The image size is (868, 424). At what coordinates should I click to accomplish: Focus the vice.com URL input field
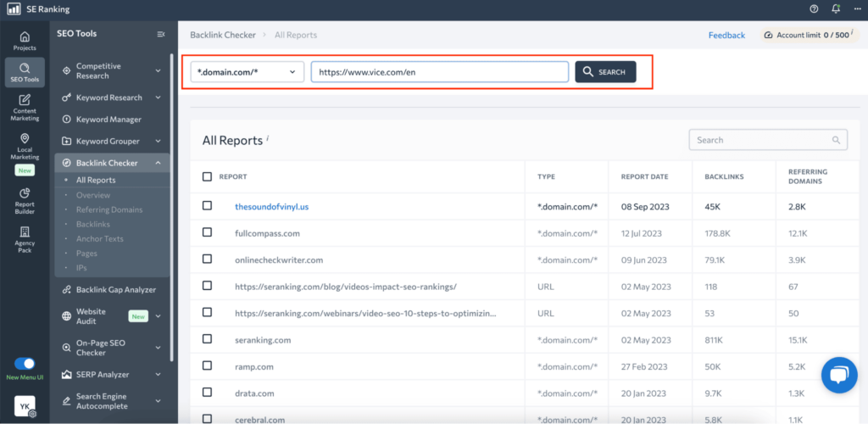pyautogui.click(x=440, y=72)
